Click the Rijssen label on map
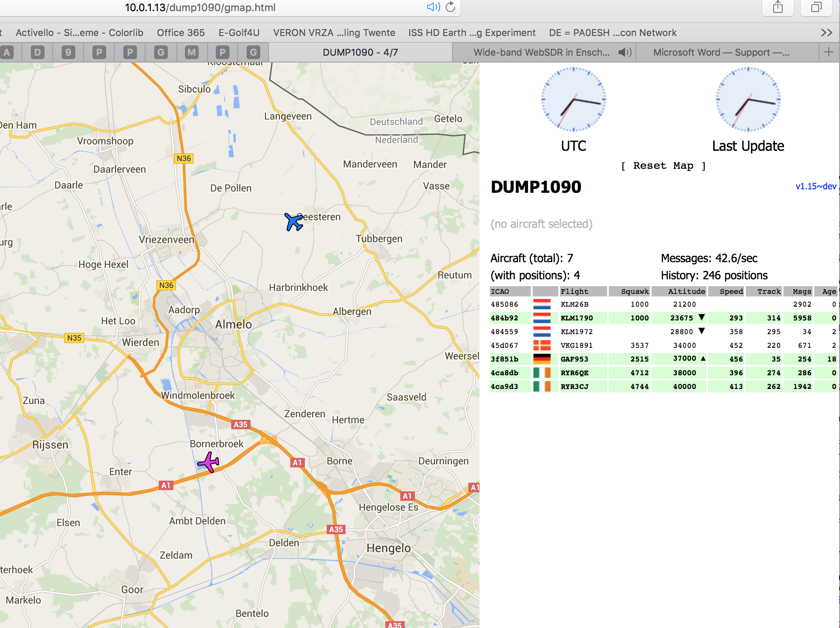This screenshot has width=840, height=628. click(50, 445)
